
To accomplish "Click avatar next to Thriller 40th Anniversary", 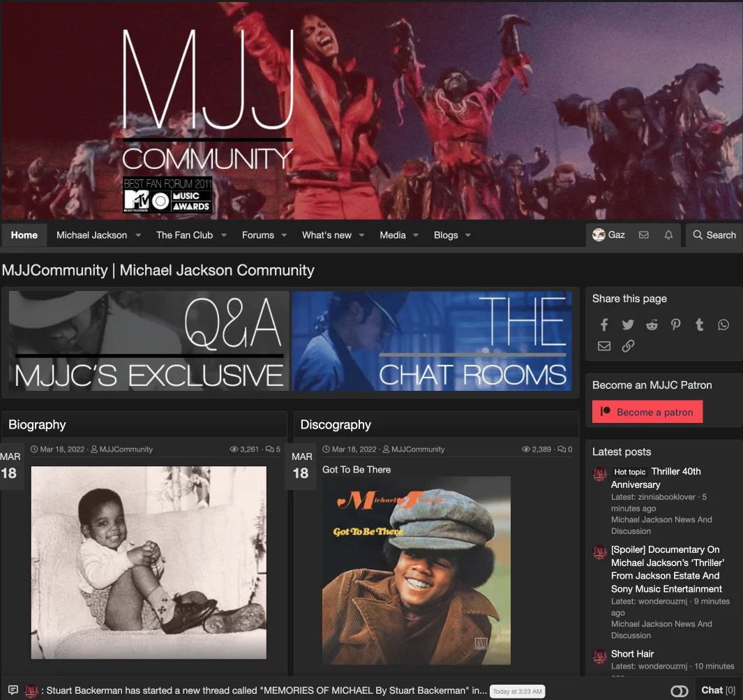I will 600,474.
